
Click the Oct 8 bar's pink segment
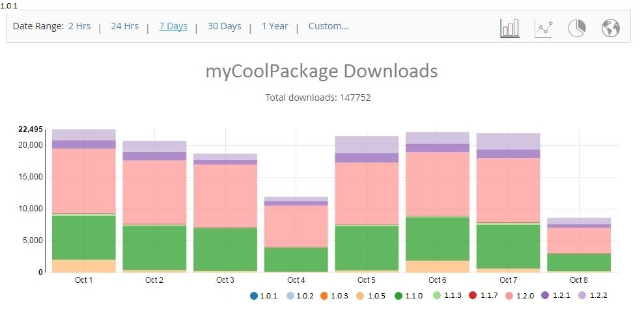coord(578,240)
